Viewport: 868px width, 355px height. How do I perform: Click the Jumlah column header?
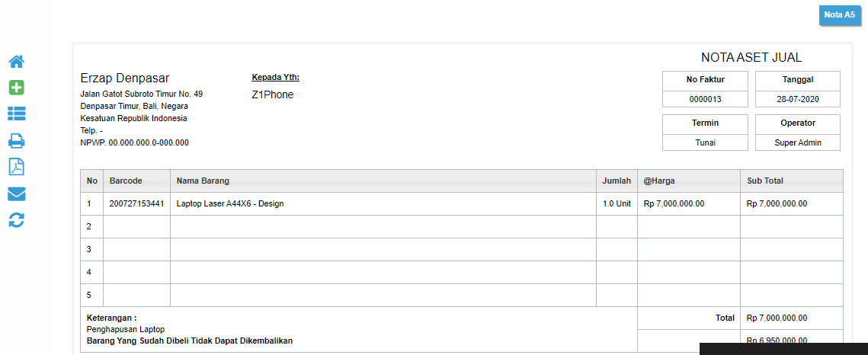point(617,181)
